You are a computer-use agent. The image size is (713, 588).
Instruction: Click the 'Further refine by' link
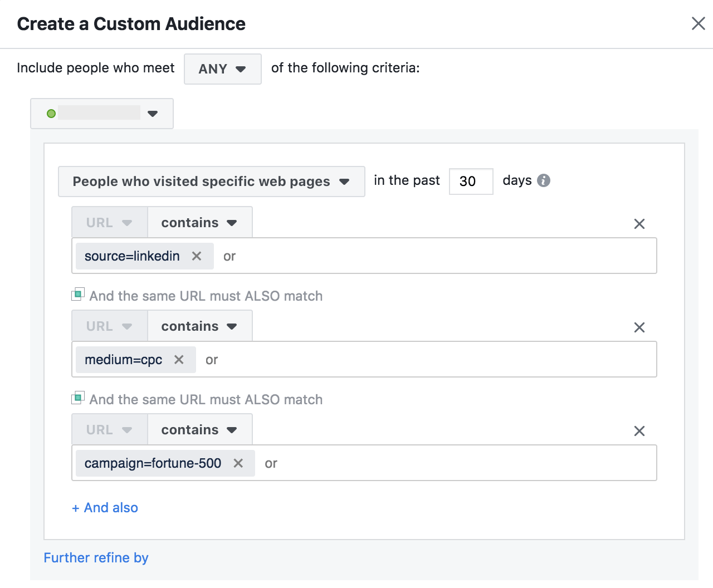96,557
